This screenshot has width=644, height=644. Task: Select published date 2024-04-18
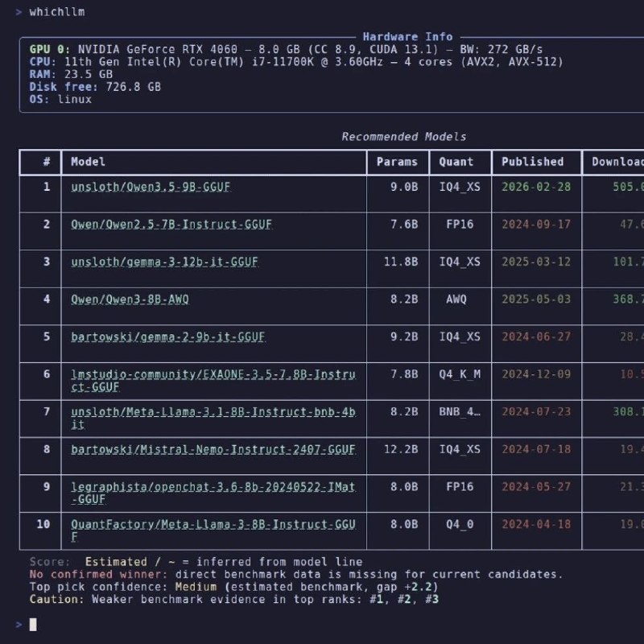click(x=536, y=525)
